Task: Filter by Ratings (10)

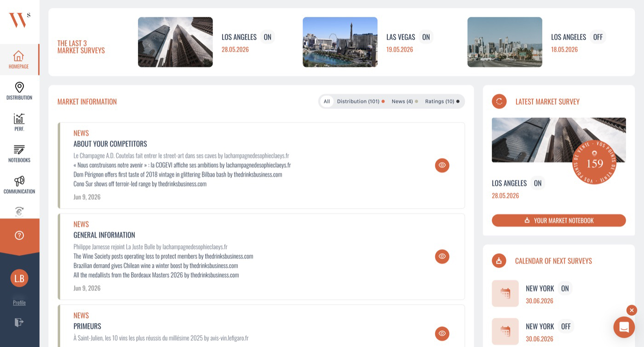Action: click(x=442, y=102)
